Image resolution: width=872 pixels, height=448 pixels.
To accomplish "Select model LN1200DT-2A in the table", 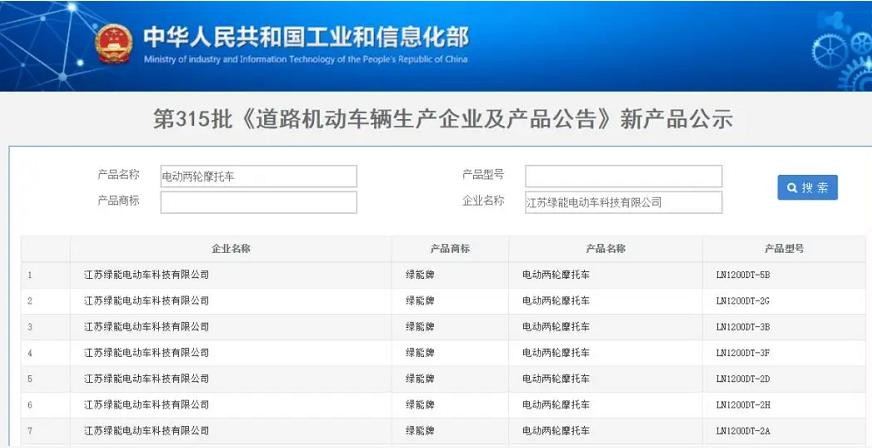I will tap(743, 431).
